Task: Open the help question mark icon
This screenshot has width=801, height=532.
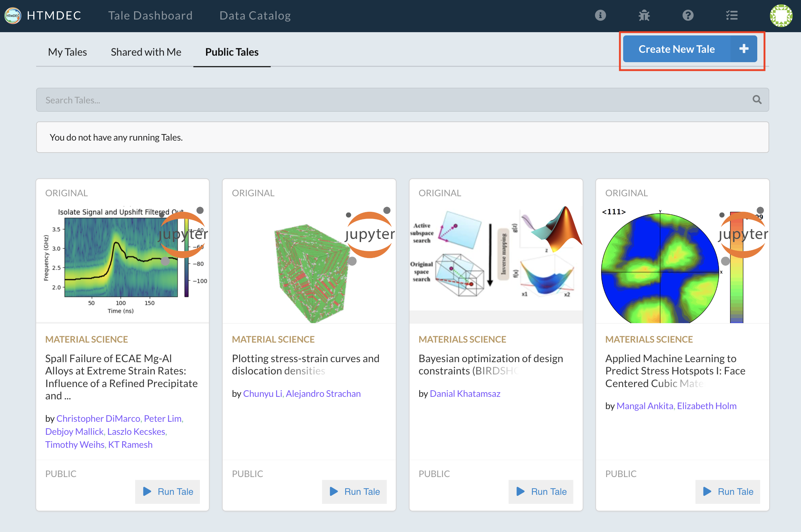Action: point(688,15)
